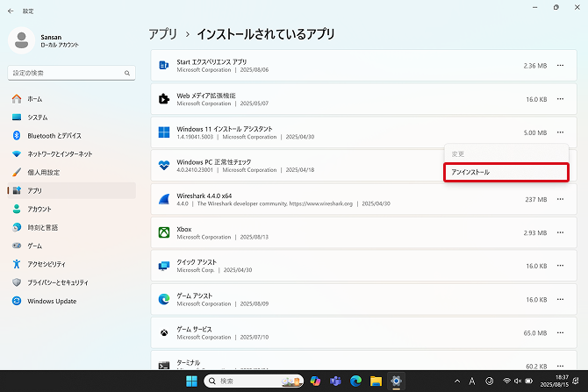This screenshot has width=588, height=392.
Task: Select アクセシビリティ in the sidebar
Action: (47, 264)
